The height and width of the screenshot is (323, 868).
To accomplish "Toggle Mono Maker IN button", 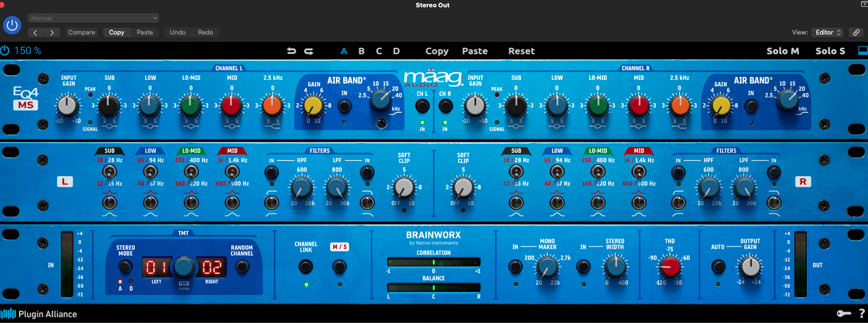I will tap(515, 267).
